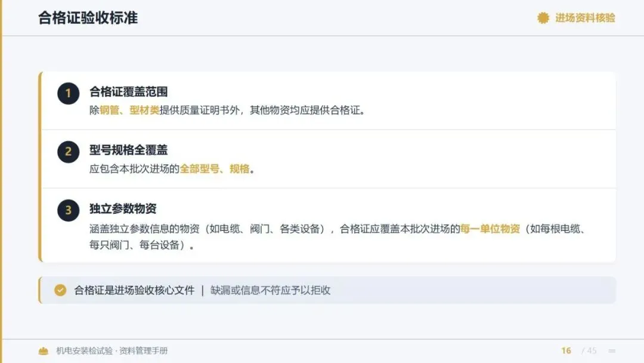Click the 机电安装检试验 · 资料管理手册 footer text
This screenshot has width=644, height=363.
click(x=112, y=350)
